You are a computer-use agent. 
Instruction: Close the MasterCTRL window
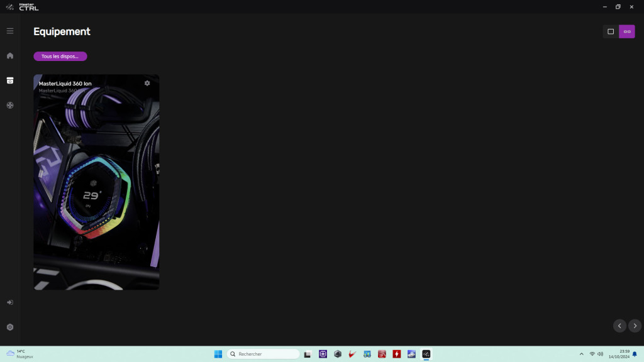(x=631, y=7)
